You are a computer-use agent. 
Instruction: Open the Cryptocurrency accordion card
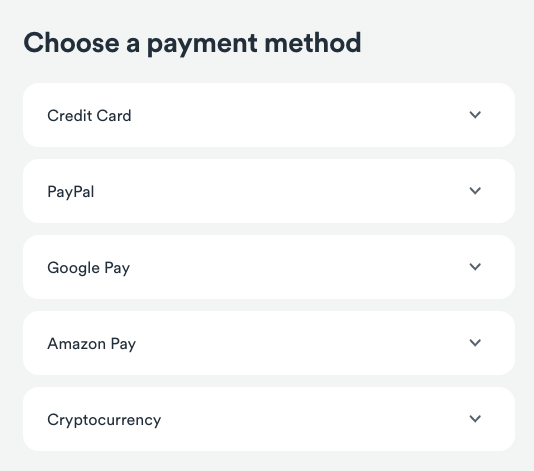pos(269,419)
